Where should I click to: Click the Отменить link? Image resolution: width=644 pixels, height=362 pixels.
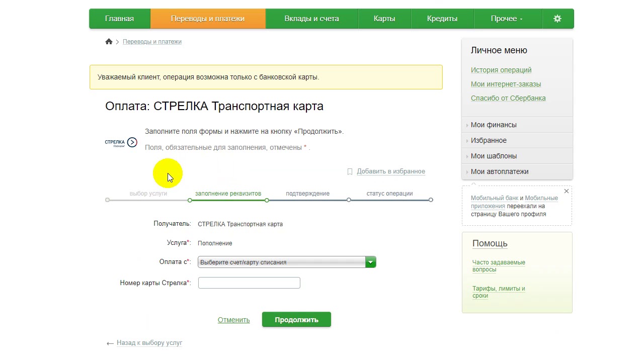(x=234, y=320)
